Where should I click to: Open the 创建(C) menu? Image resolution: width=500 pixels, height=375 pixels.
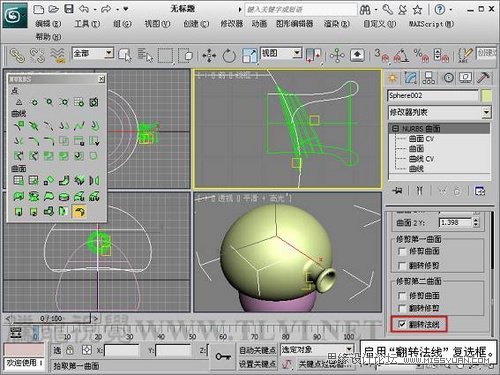(x=196, y=24)
